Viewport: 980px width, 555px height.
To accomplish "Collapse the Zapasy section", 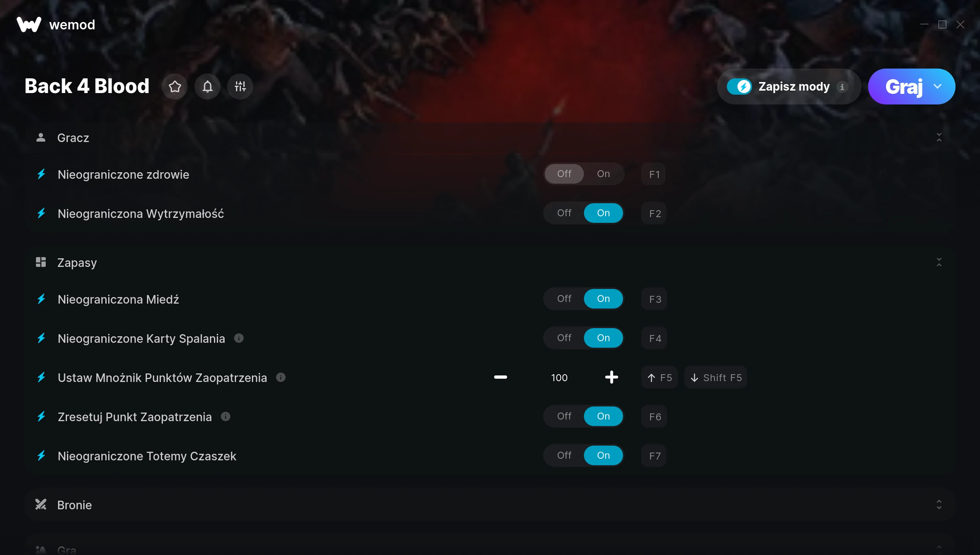I will [x=939, y=262].
